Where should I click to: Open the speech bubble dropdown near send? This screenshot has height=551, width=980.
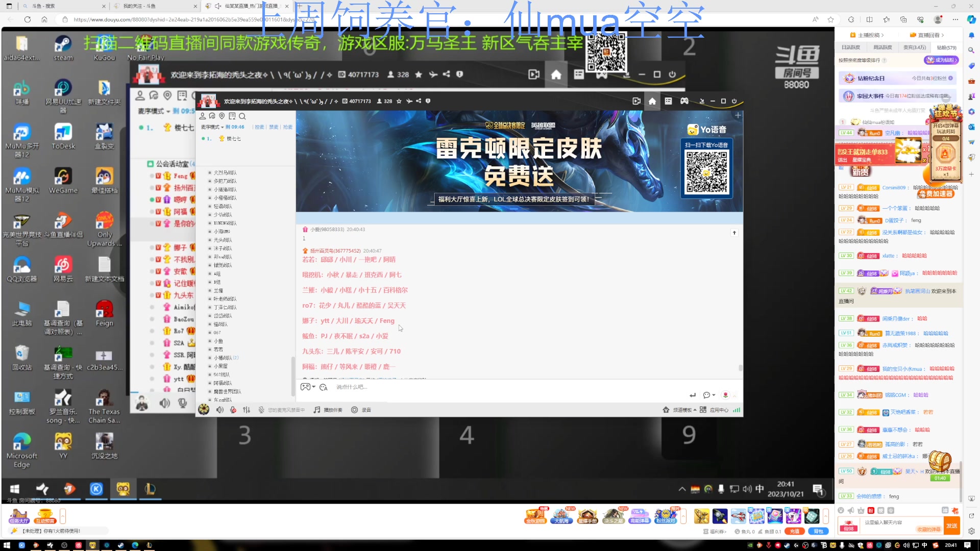pos(708,395)
